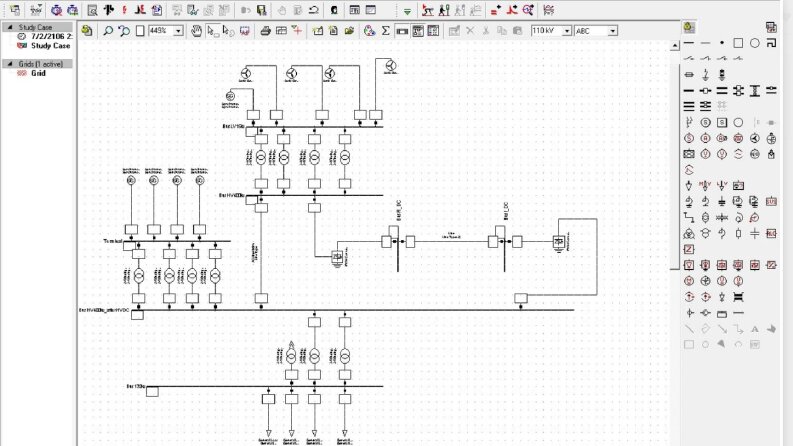Click the red X delete element icon
The image size is (793, 446).
470,31
